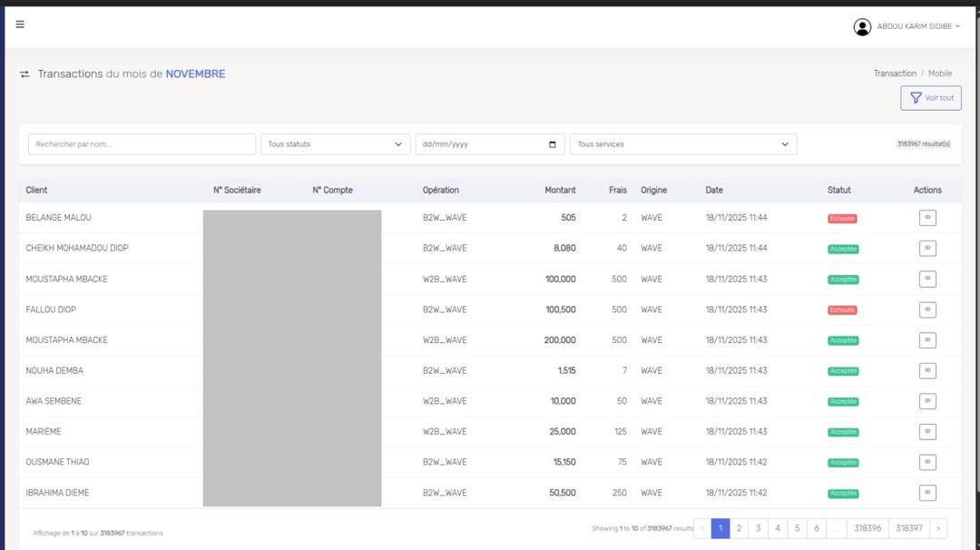Click eye icon for AWA SEMBENE row
Viewport: 980px width, 550px height.
point(927,401)
